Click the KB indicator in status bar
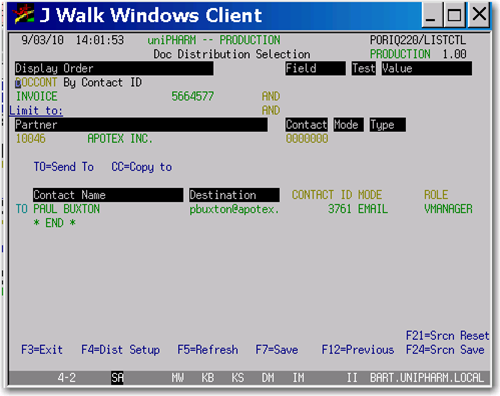 click(x=207, y=378)
